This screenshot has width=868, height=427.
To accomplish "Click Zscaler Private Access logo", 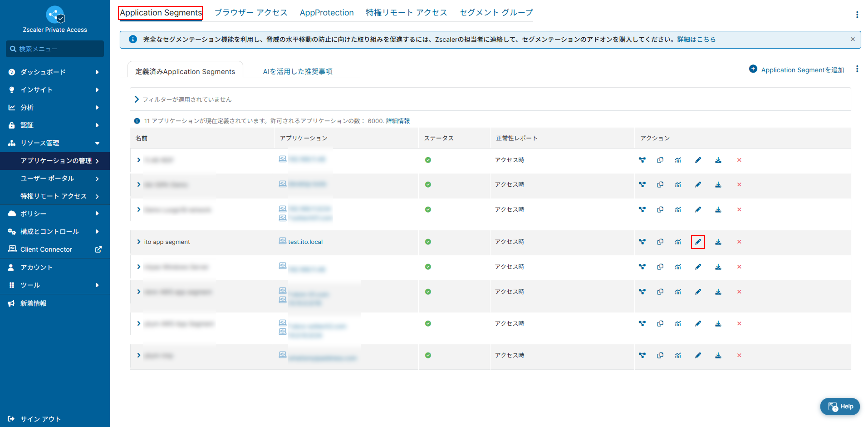I will [x=55, y=14].
